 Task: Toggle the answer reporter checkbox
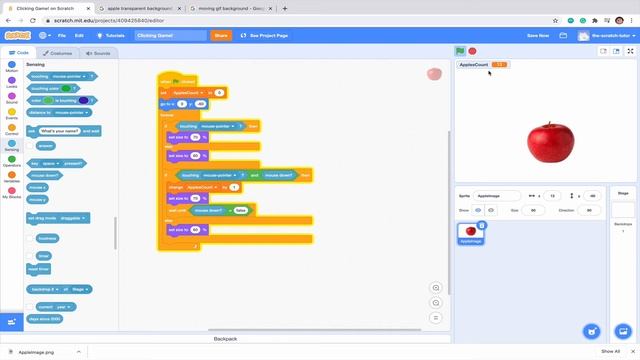click(30, 146)
